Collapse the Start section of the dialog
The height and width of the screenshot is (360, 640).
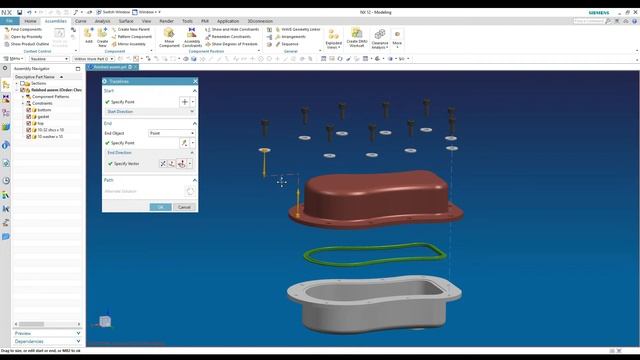[x=194, y=91]
